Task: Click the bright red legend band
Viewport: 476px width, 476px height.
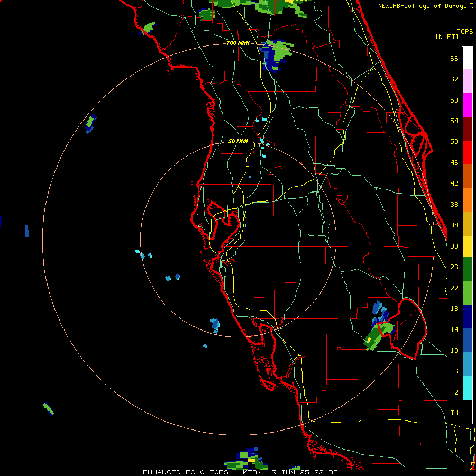Action: point(467,152)
